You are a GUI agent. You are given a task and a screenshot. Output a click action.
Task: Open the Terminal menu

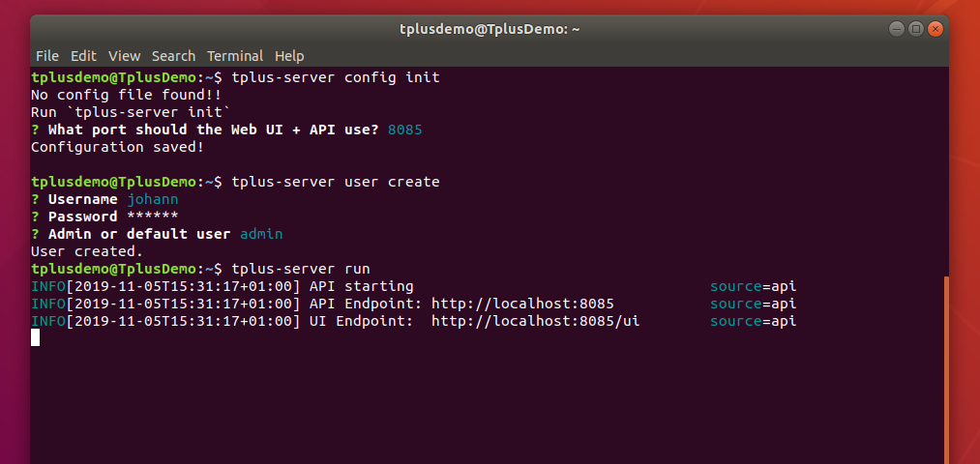235,55
